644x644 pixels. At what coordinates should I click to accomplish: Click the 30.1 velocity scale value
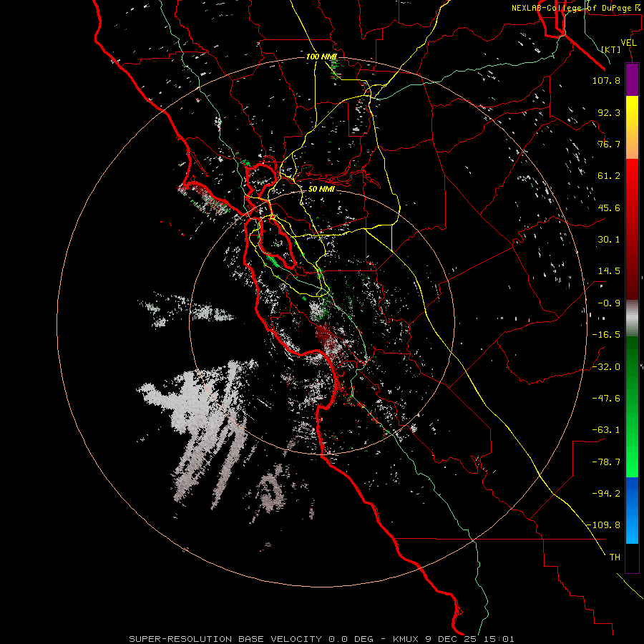coord(609,240)
